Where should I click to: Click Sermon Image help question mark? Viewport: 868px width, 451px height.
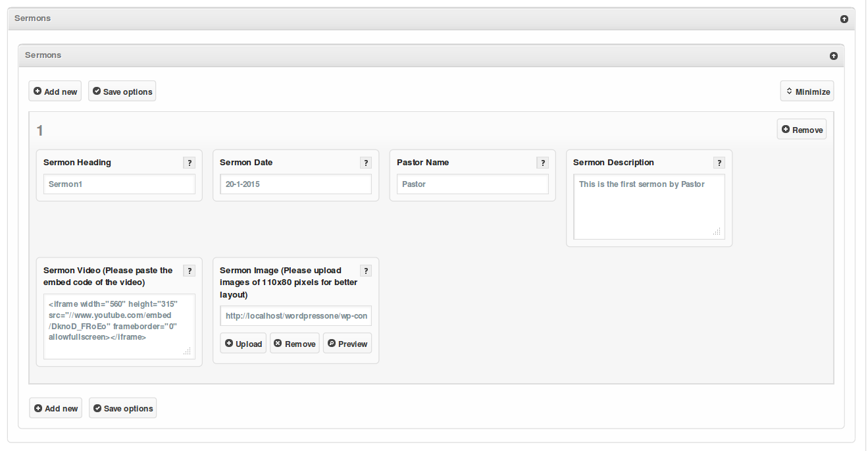tap(366, 271)
